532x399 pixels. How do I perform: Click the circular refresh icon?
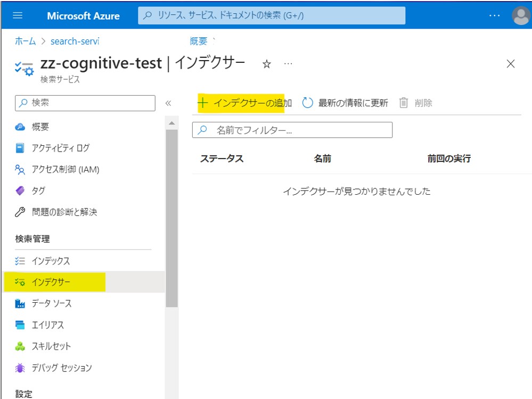coord(307,103)
